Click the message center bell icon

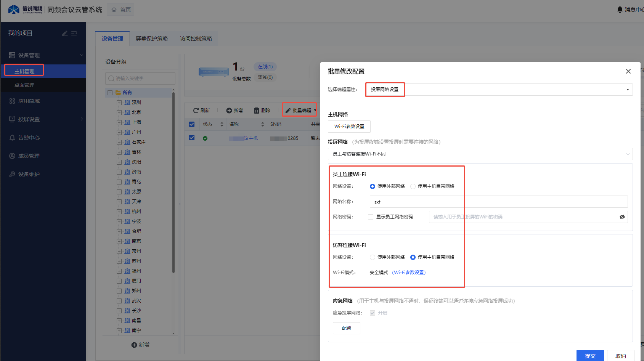click(x=620, y=10)
